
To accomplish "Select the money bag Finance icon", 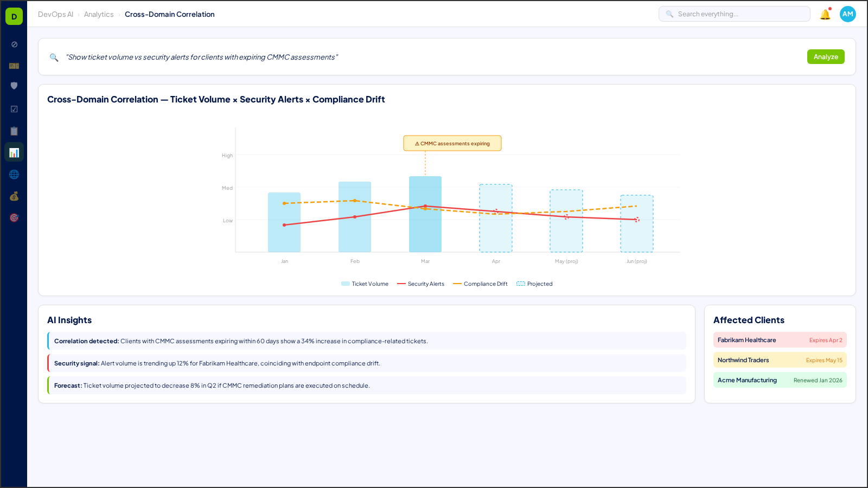I will tap(14, 196).
